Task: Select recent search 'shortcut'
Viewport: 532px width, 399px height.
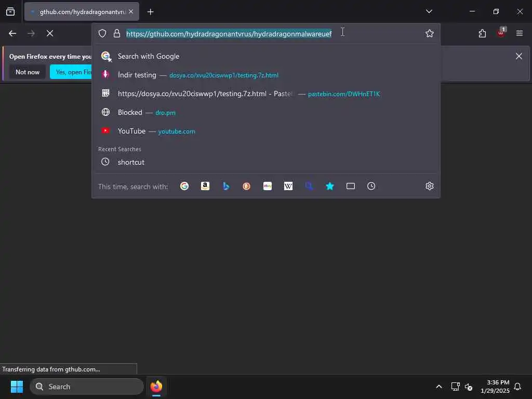Action: (x=266, y=162)
